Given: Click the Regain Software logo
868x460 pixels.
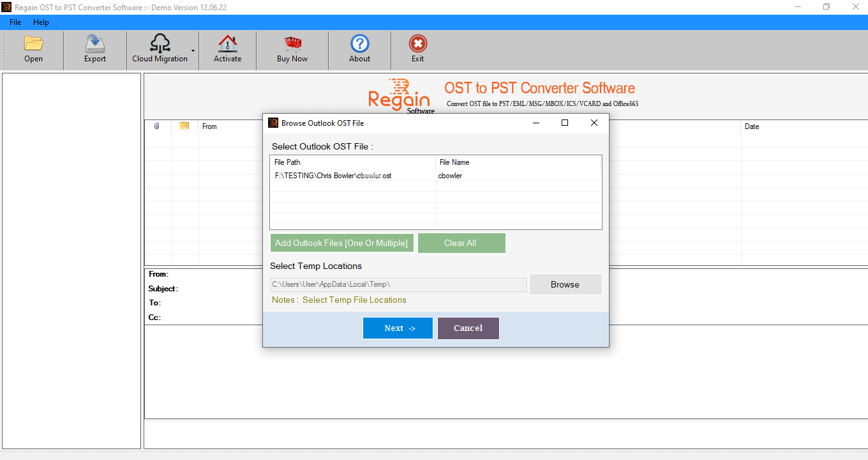Looking at the screenshot, I should pos(401,96).
